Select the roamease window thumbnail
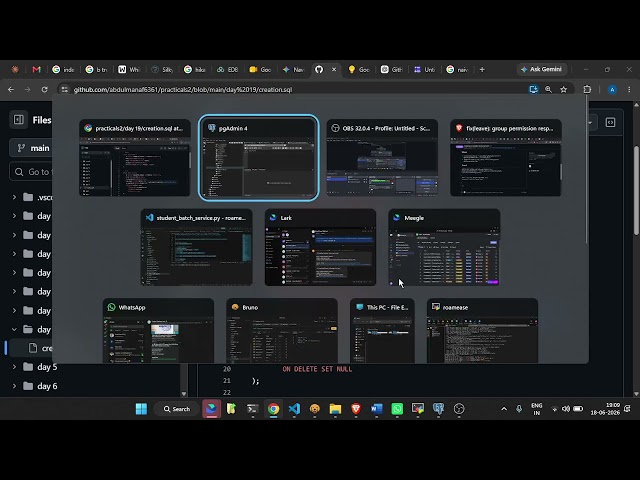This screenshot has width=640, height=480. pos(482,331)
